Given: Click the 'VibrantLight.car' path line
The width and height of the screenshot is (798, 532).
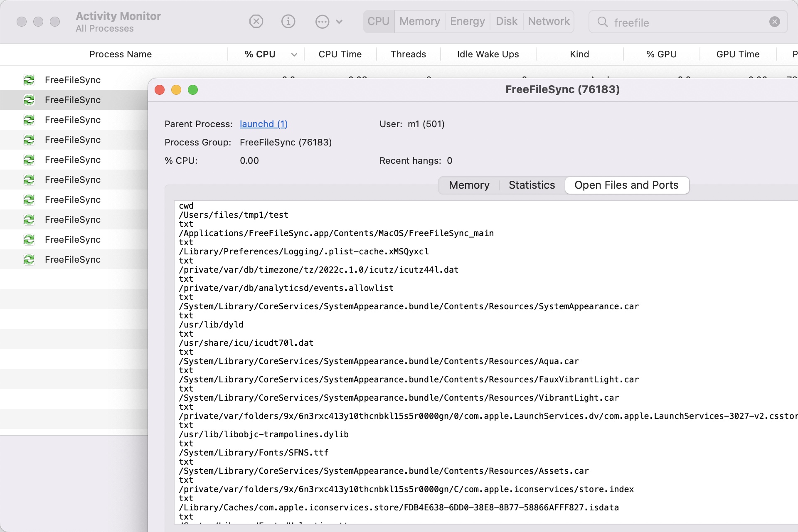Looking at the screenshot, I should point(399,398).
